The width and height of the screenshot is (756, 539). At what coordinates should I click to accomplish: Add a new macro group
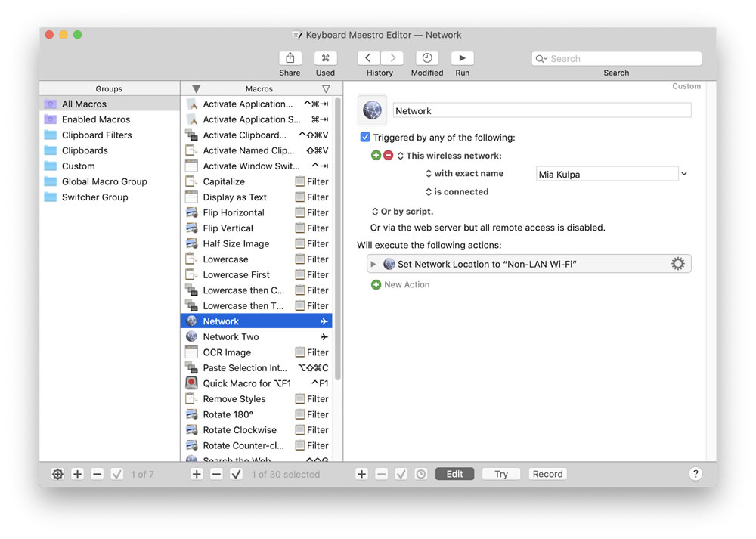[x=77, y=474]
